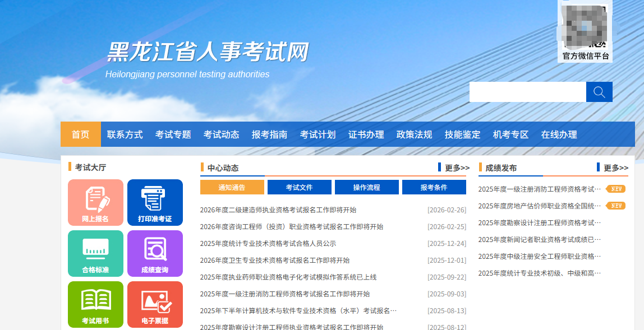644x330 pixels.
Task: Click the 打印准考证 printer icon
Action: click(155, 202)
